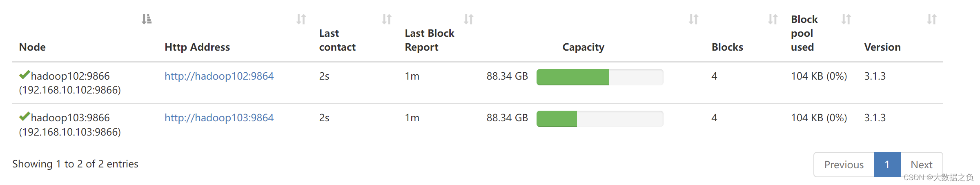Go to Next page
The image size is (980, 185).
click(922, 165)
